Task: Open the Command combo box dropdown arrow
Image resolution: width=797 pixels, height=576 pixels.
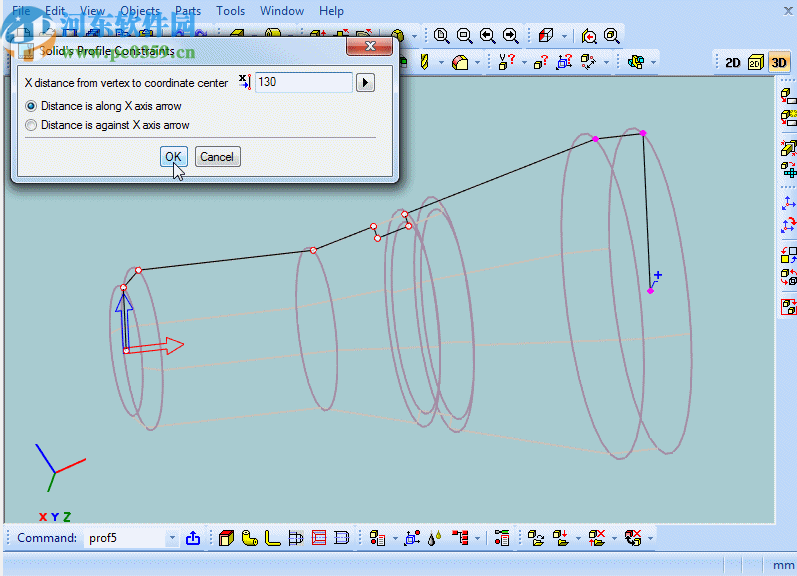Action: tap(171, 538)
